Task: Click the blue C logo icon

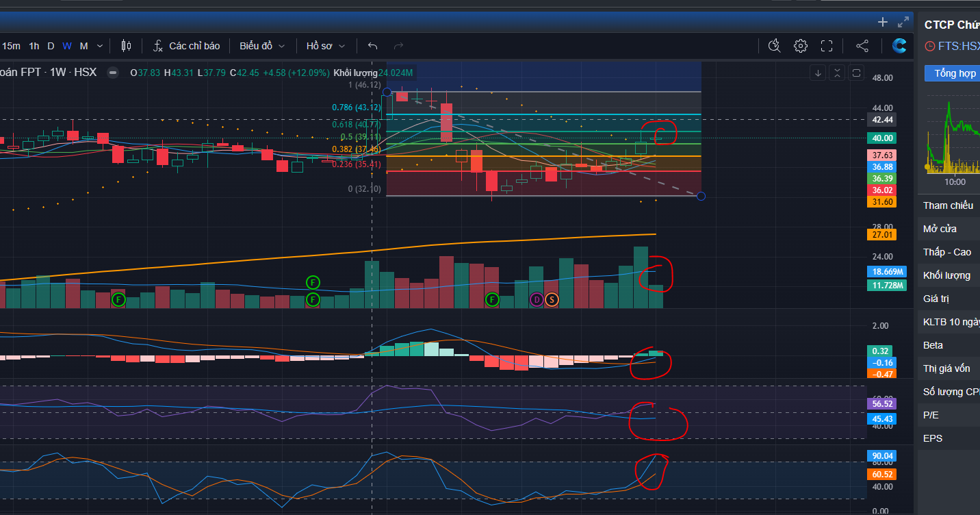Action: point(899,46)
